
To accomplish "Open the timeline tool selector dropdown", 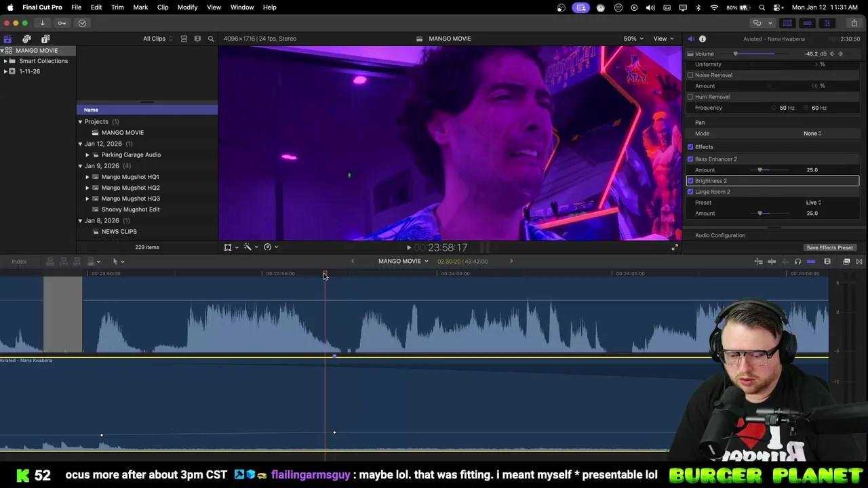I will pos(118,262).
